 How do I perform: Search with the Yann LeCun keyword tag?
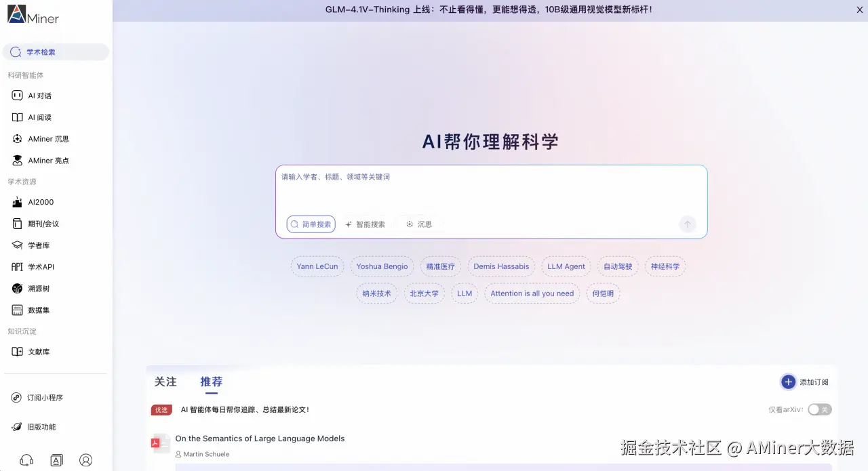(317, 266)
